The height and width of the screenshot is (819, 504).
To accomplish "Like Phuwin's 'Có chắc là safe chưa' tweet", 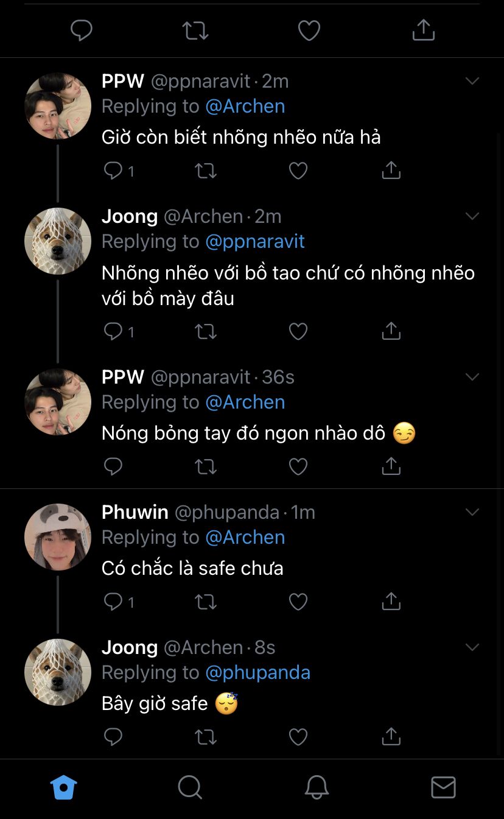I will [298, 602].
